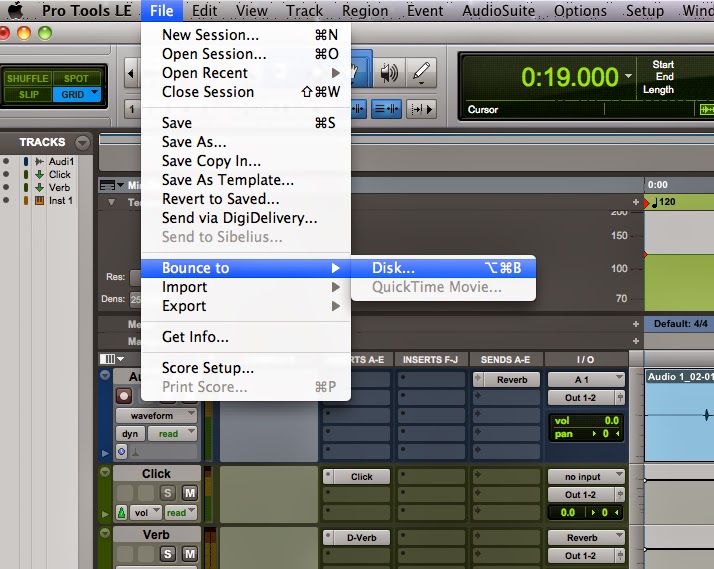Viewport: 714px width, 569px height.
Task: Select the Speaker scrub tool
Action: [x=388, y=72]
